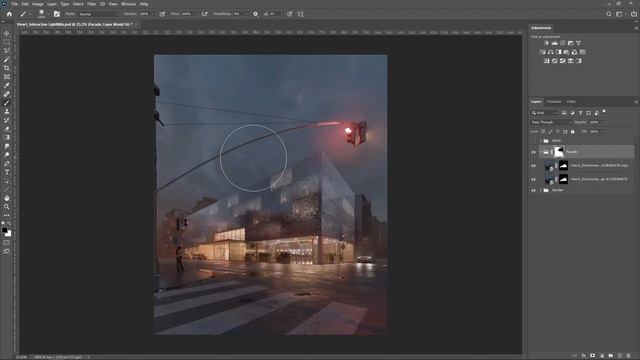Change the screen mode
This screenshot has height=360, width=640.
(x=7, y=251)
